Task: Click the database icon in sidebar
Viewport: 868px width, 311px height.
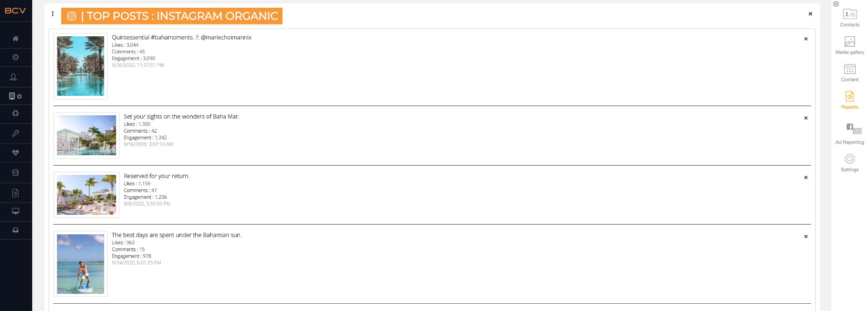Action: [x=15, y=173]
